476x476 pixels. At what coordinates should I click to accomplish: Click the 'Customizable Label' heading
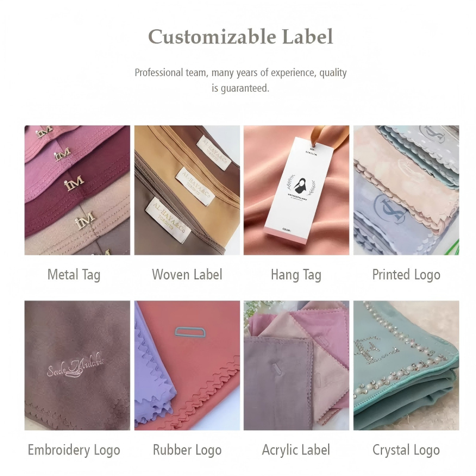(241, 36)
